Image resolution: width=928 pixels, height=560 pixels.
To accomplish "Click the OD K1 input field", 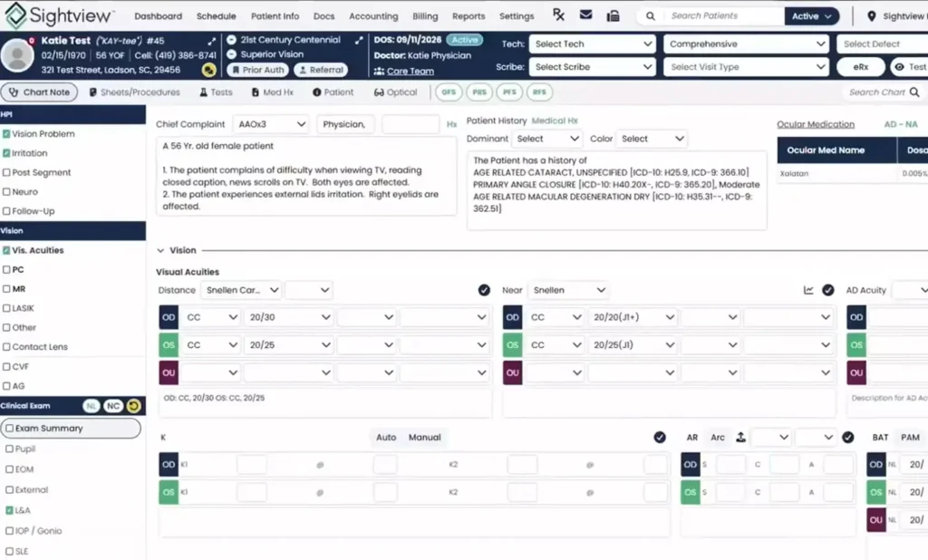I will coord(252,465).
